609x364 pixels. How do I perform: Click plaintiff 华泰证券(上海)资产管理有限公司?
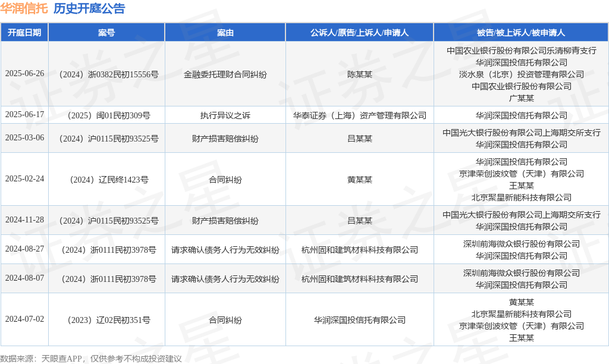tap(360, 115)
